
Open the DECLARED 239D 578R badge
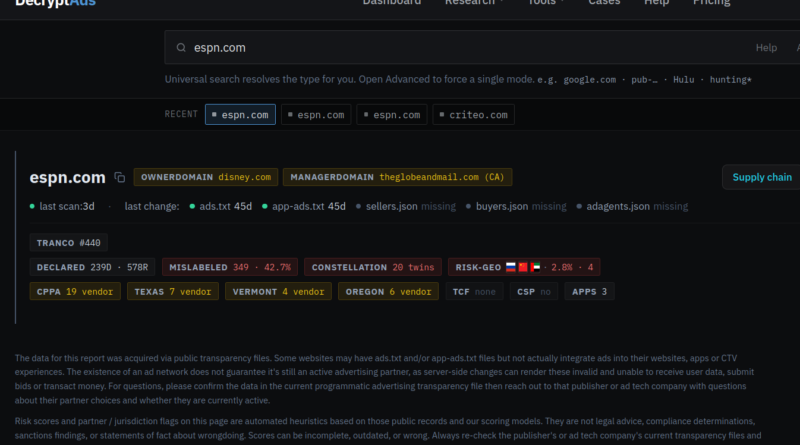(x=92, y=267)
